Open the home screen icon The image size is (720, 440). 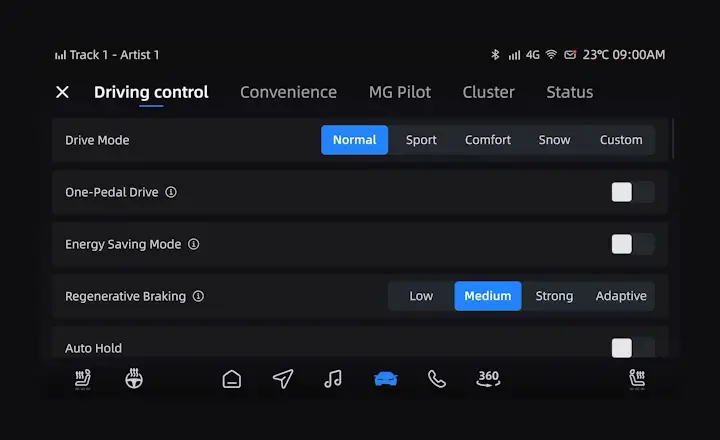[232, 379]
